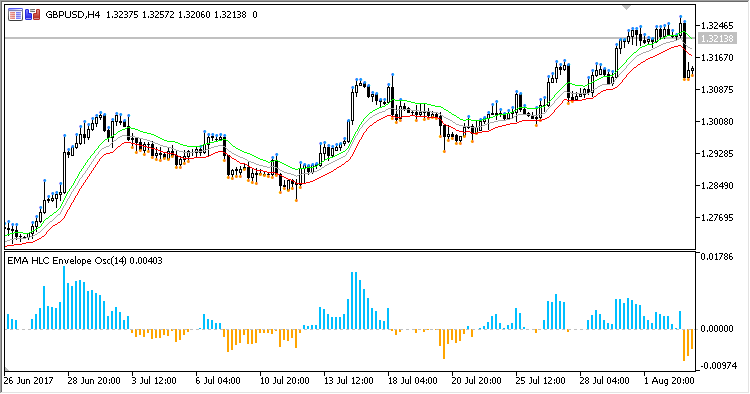
Task: Click the table-style icon beside the GBPUSD title
Action: pyautogui.click(x=15, y=15)
